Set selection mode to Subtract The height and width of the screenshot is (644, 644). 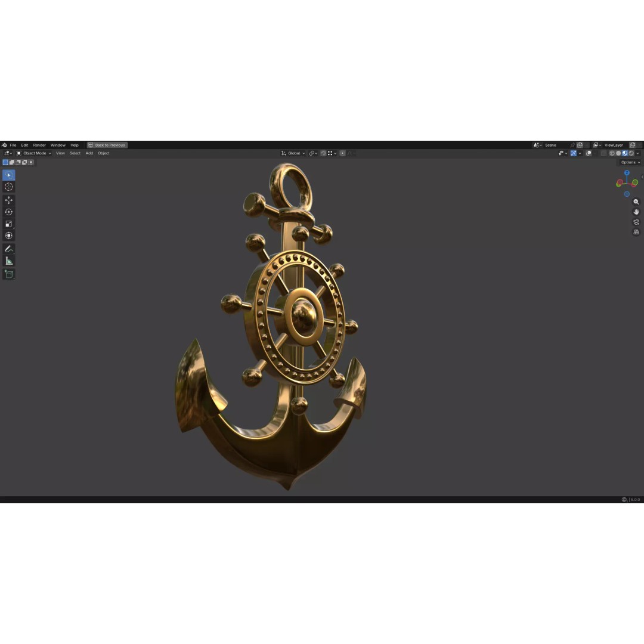pos(18,162)
